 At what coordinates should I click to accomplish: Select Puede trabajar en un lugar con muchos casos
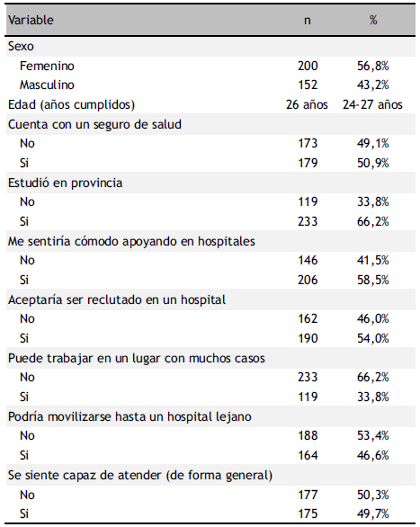[x=136, y=358]
